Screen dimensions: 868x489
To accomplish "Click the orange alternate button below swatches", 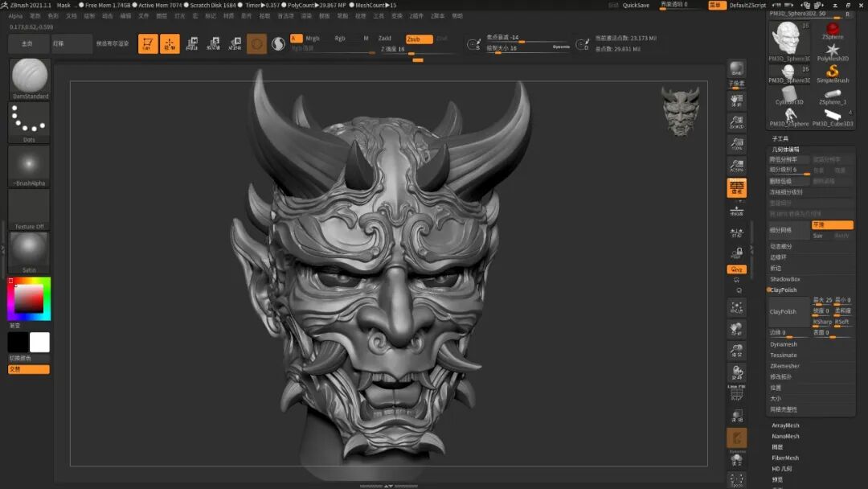I will [29, 369].
